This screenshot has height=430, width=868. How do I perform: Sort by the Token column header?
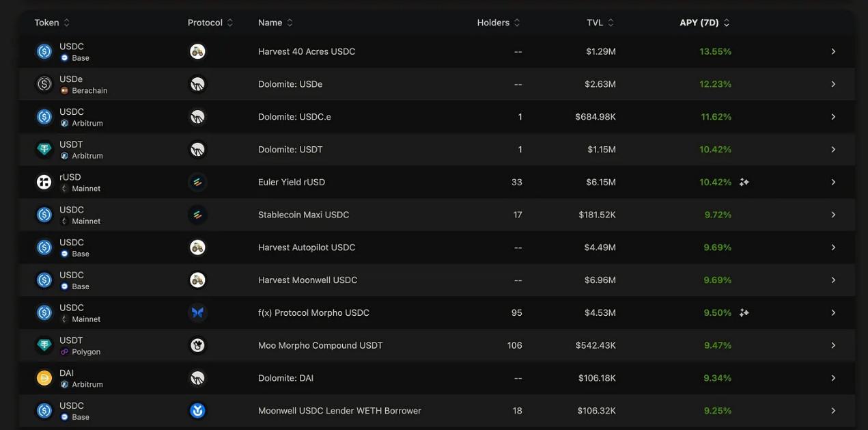(47, 22)
